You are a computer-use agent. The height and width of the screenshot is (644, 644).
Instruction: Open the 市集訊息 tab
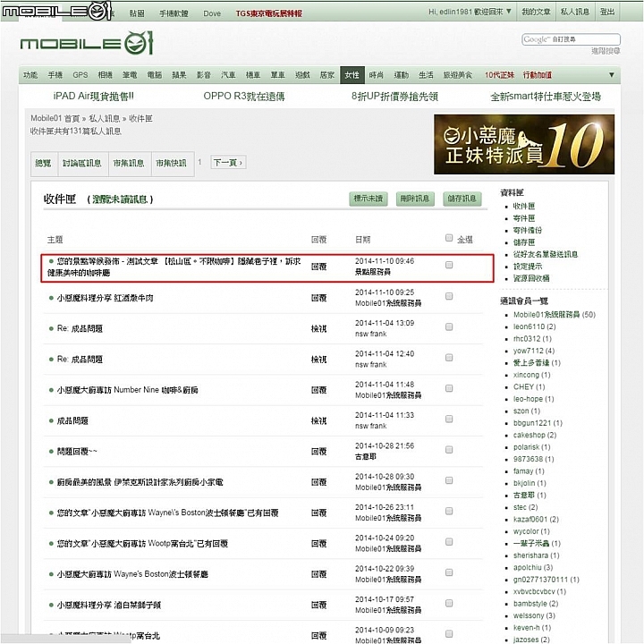[129, 164]
